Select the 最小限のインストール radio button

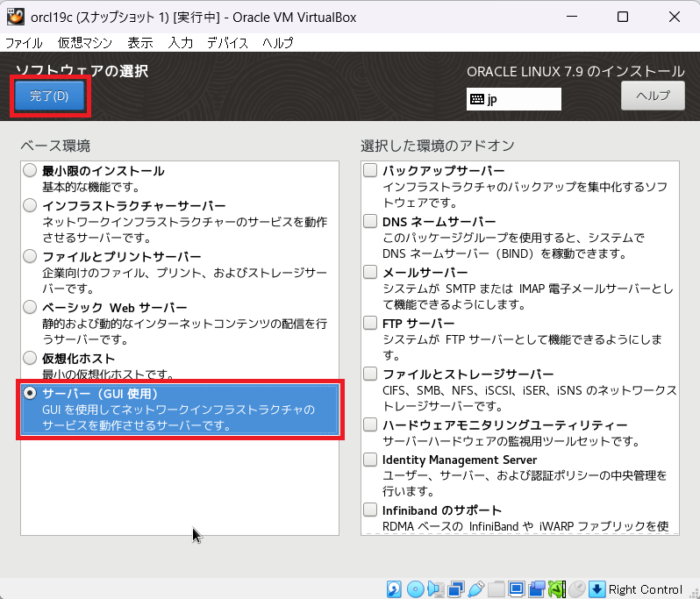pos(31,171)
